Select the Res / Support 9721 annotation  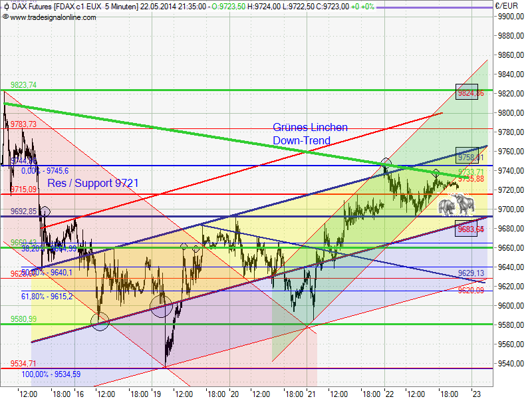pos(93,184)
